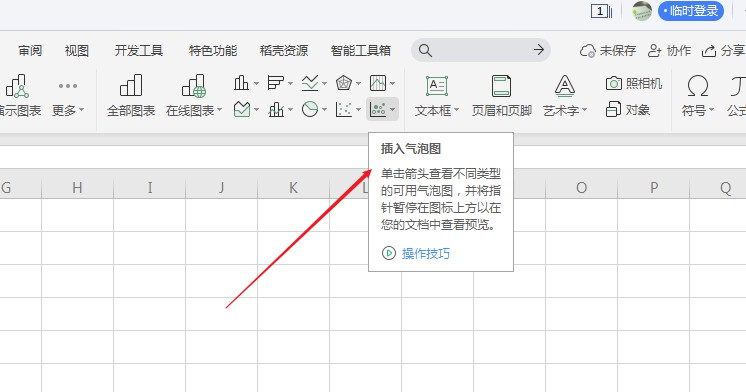Open the 符号 symbol picker
The width and height of the screenshot is (746, 392).
pos(697,96)
